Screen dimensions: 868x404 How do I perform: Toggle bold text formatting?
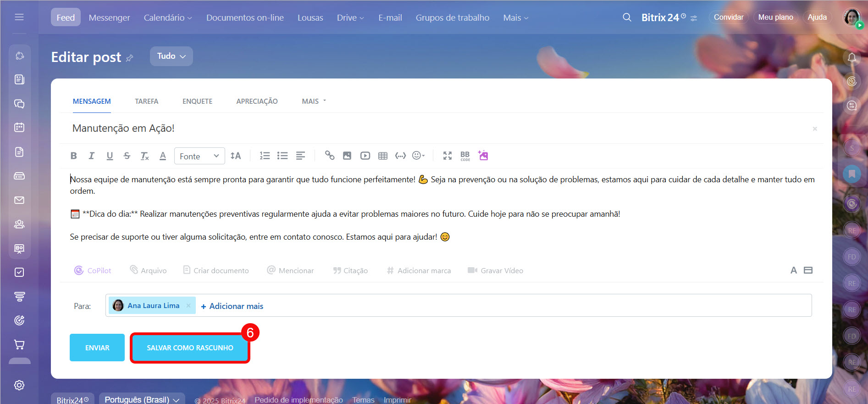[73, 156]
